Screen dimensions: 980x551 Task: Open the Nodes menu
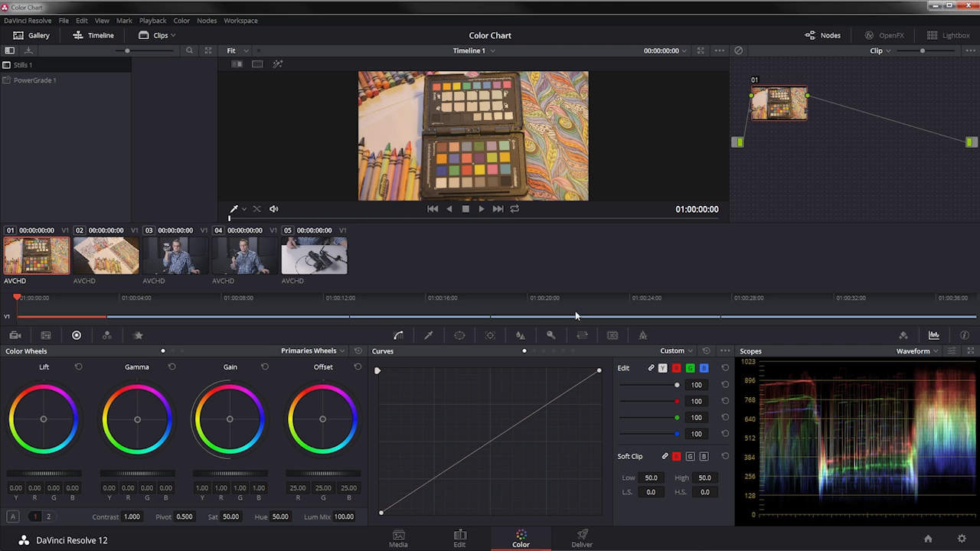[207, 21]
